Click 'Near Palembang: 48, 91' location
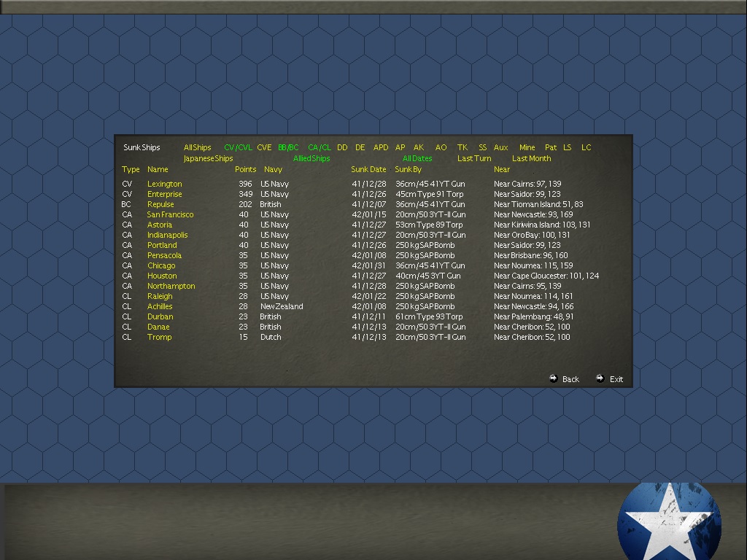The height and width of the screenshot is (560, 747). pos(533,316)
